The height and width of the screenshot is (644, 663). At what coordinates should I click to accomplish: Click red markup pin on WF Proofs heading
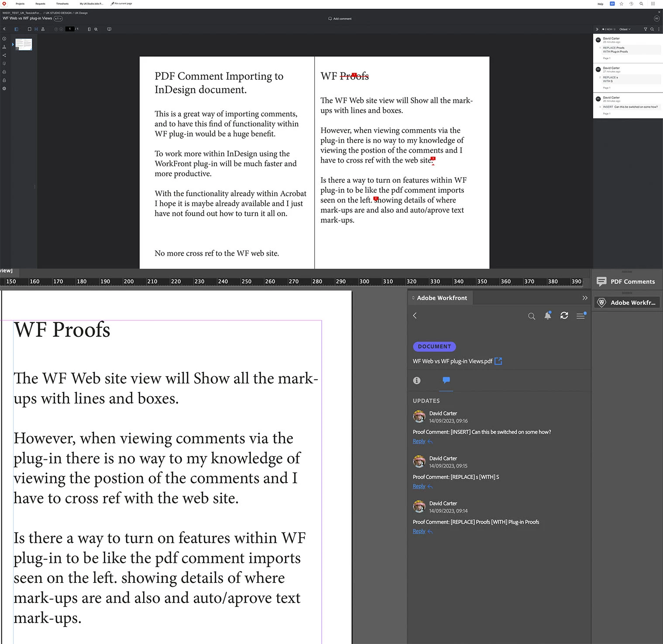354,75
